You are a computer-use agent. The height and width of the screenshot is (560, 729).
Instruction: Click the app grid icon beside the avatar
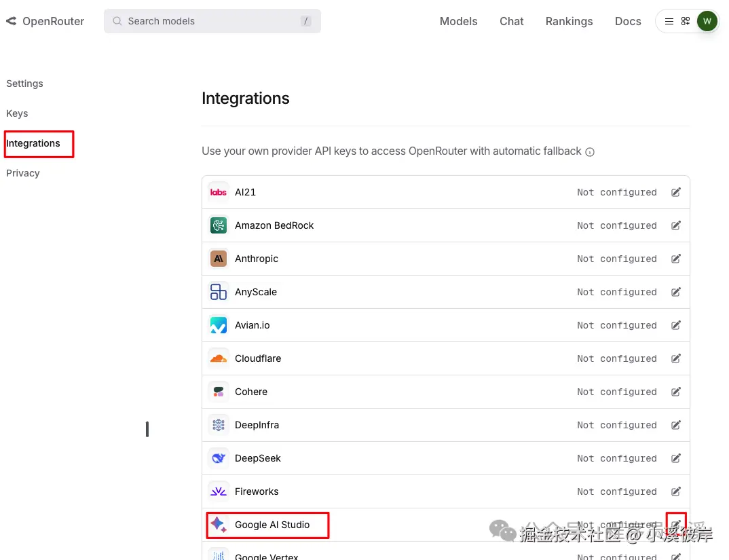pos(686,21)
